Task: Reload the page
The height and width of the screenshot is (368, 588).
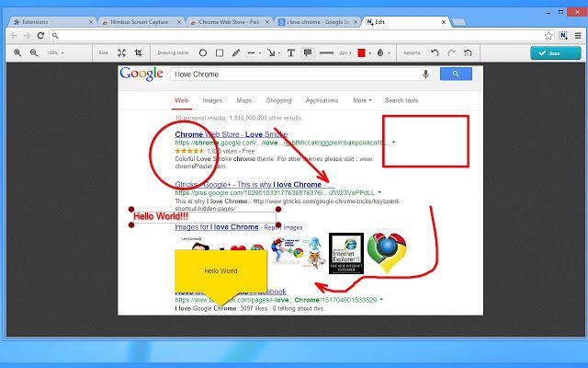Action: coord(40,36)
